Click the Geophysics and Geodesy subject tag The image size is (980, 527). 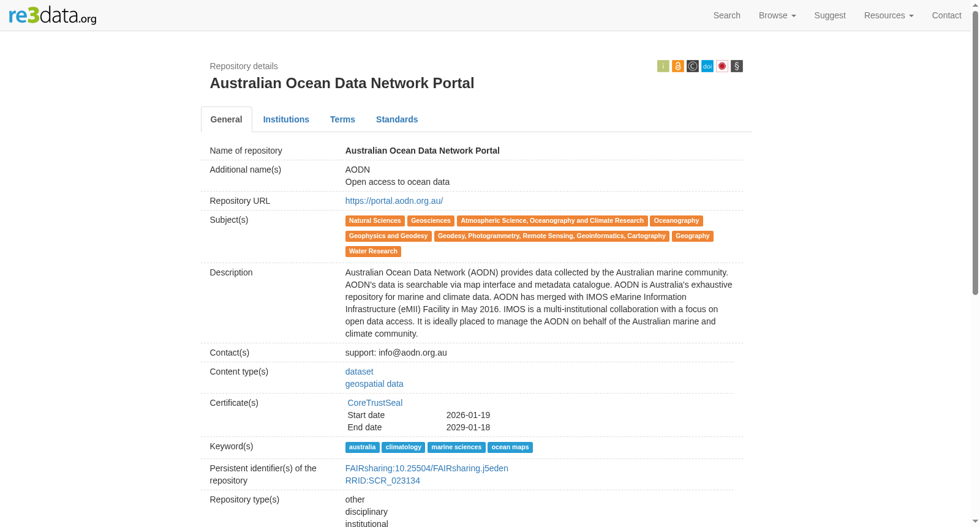pos(388,236)
